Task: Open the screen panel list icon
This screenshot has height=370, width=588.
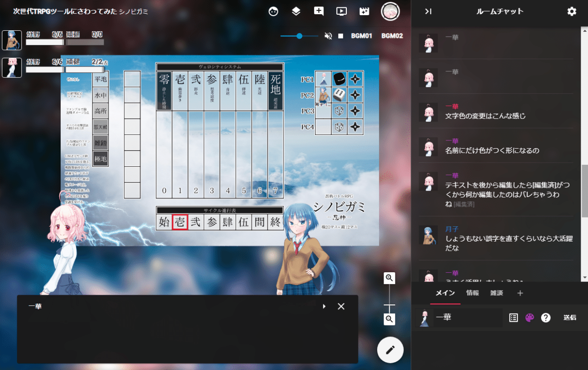Action: point(341,11)
